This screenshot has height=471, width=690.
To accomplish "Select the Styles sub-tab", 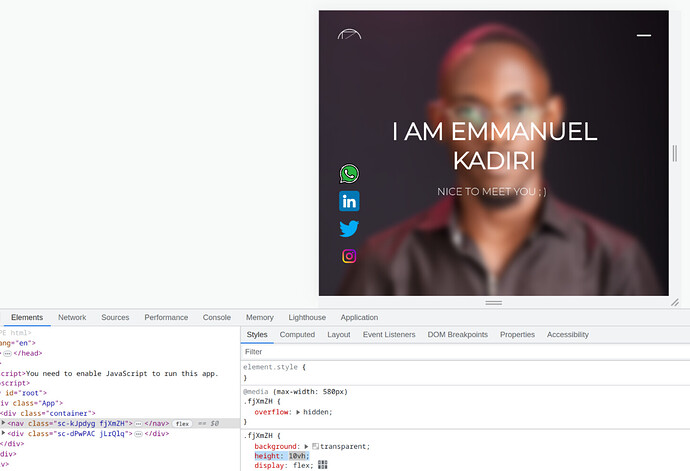I will coord(257,335).
